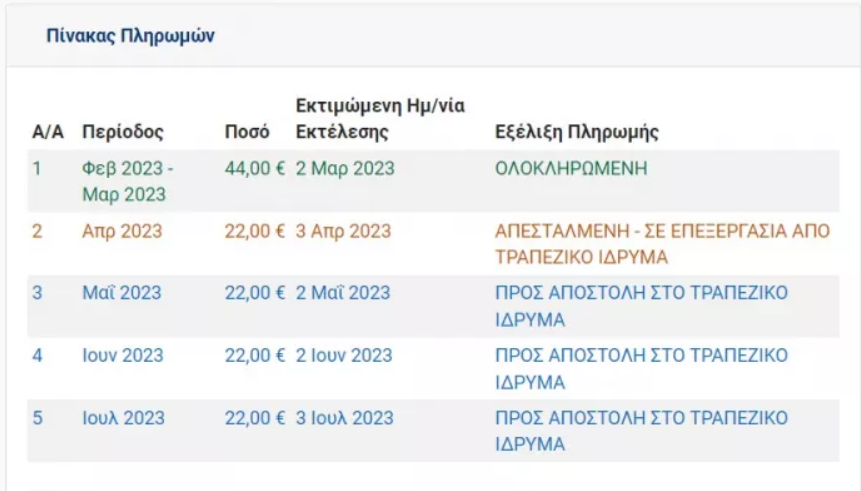This screenshot has height=491, width=861.
Task: Choose the Μαϊ 2023 period row
Action: point(121,293)
